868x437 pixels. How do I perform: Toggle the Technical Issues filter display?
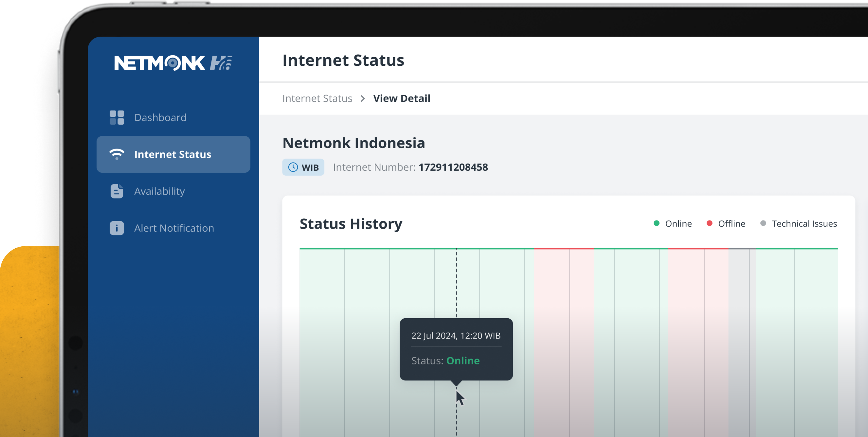pyautogui.click(x=798, y=223)
